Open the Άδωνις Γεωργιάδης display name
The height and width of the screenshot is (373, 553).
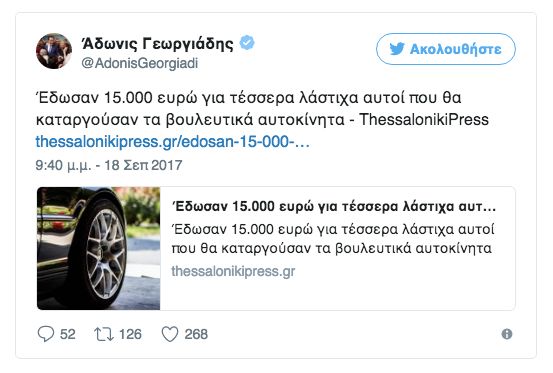(157, 43)
